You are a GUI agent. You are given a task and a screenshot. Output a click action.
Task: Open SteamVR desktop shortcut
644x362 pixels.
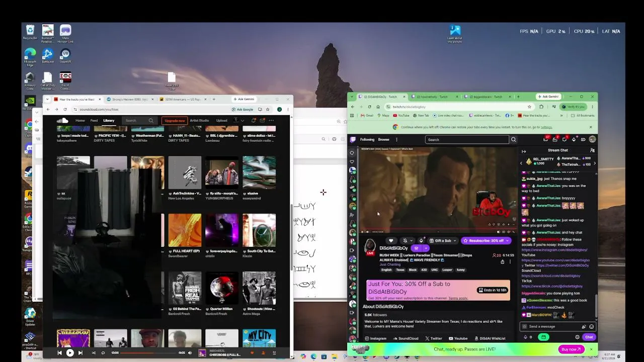65,55
